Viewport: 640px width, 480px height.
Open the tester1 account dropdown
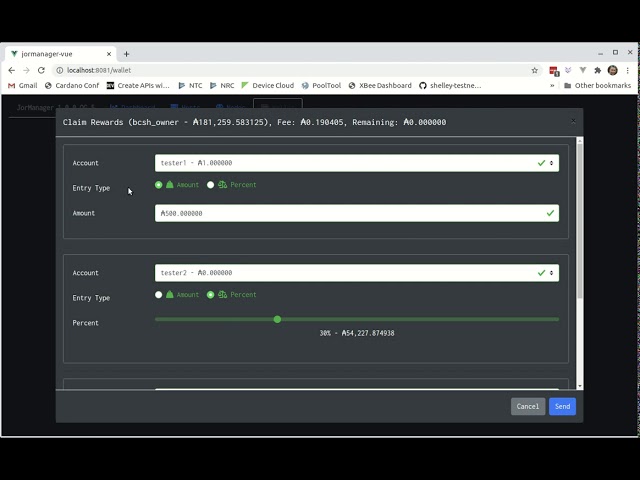coord(357,163)
